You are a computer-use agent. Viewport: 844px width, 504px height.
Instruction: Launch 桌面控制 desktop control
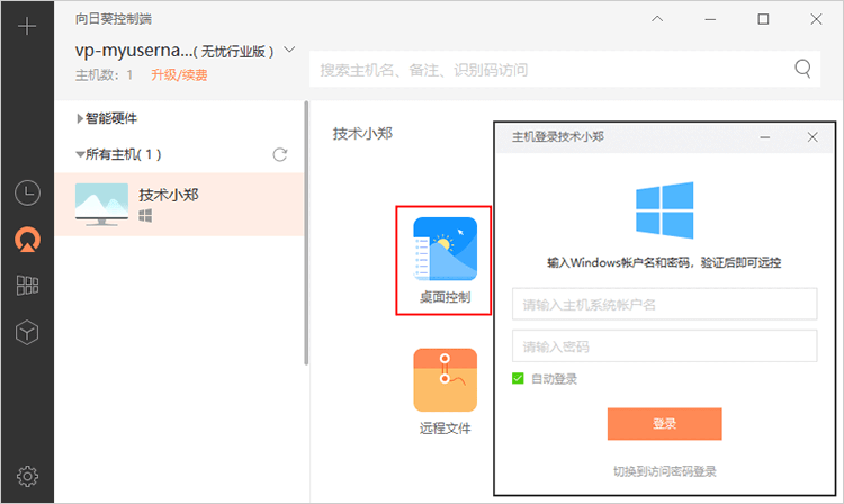[x=445, y=260]
